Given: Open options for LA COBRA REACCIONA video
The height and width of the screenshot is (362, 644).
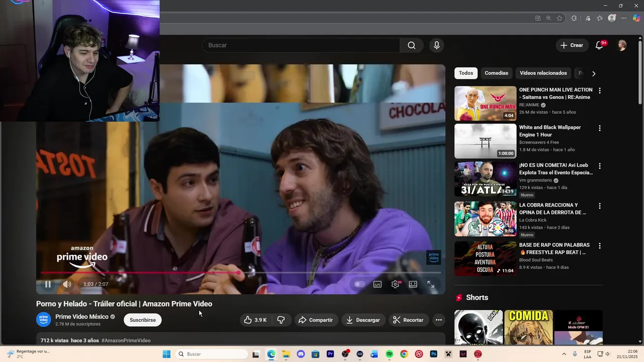Looking at the screenshot, I should 599,206.
